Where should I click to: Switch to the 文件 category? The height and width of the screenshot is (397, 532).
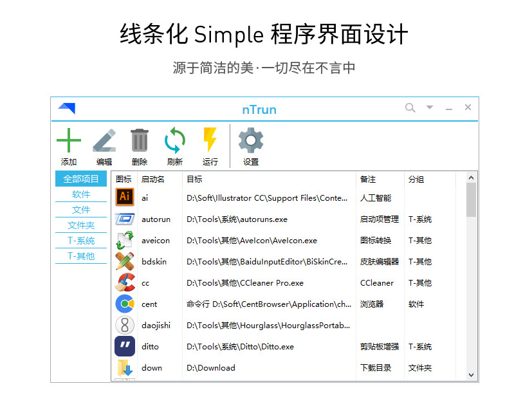pyautogui.click(x=81, y=210)
